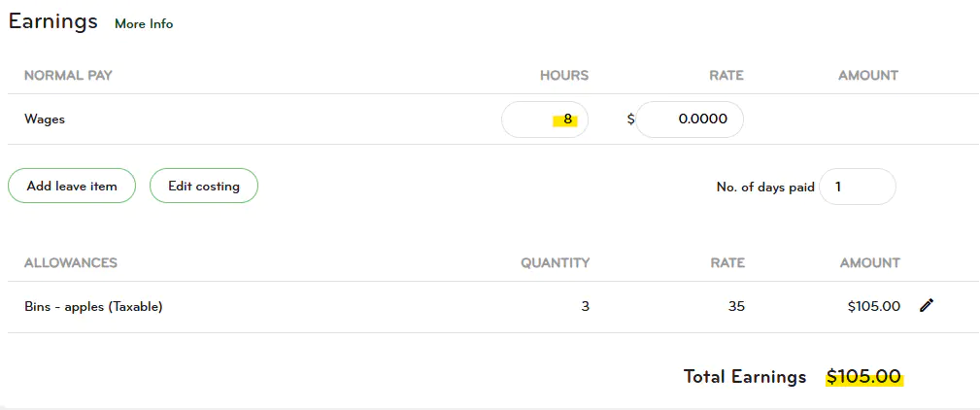Viewport: 980px width, 410px height.
Task: Edit the Bins - apples allowance with pencil icon
Action: point(927,306)
